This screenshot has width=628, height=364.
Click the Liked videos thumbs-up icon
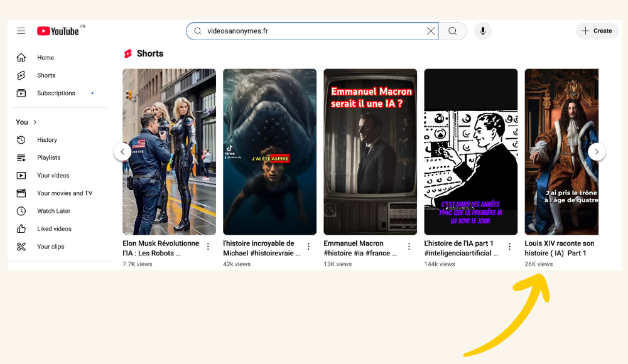[x=21, y=228]
